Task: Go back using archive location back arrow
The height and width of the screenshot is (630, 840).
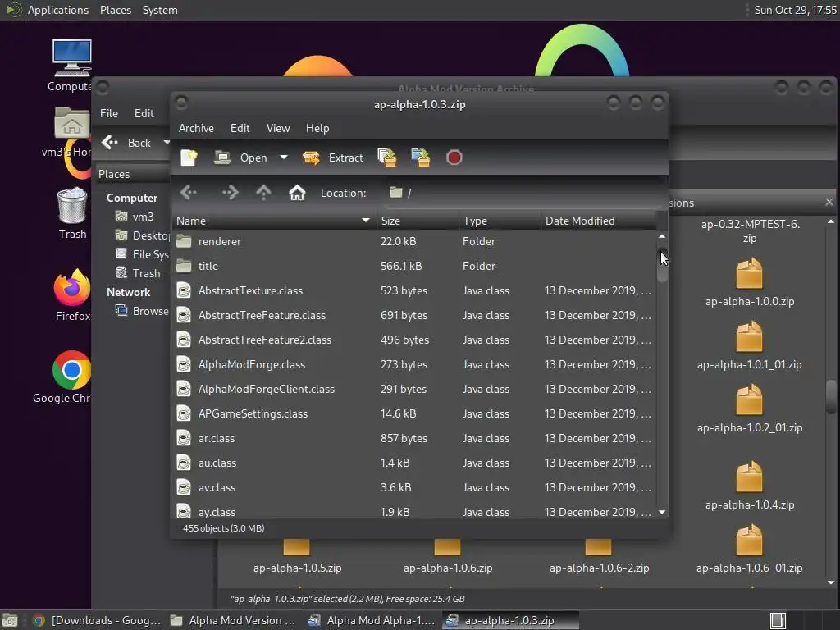Action: (189, 192)
